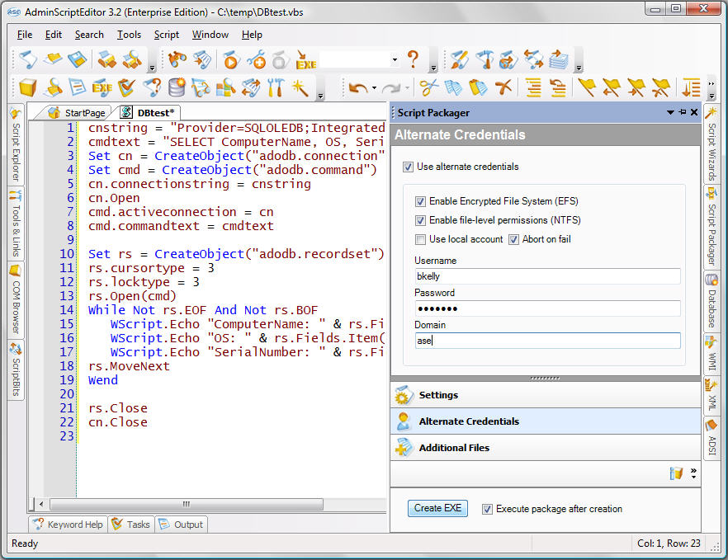728x560 pixels.
Task: Uncheck Use alternate credentials
Action: click(x=408, y=167)
